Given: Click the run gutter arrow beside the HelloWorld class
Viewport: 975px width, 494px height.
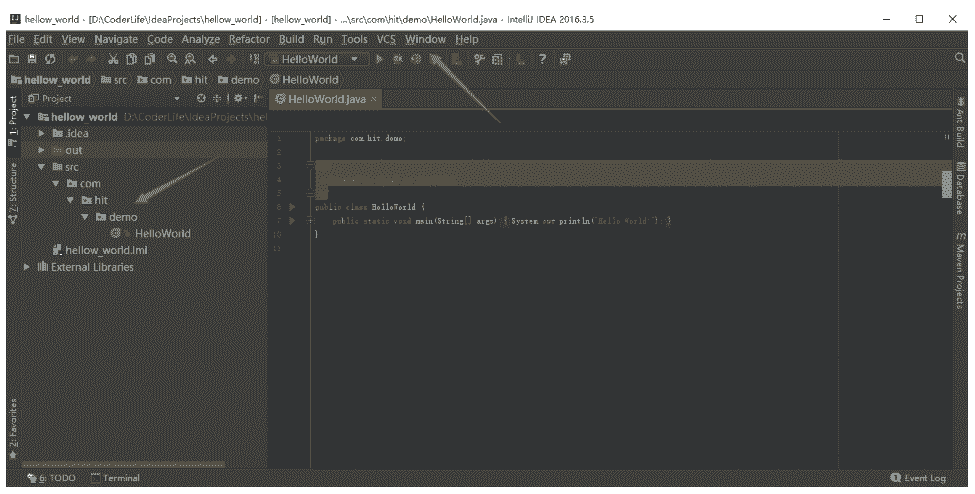Looking at the screenshot, I should coord(292,206).
